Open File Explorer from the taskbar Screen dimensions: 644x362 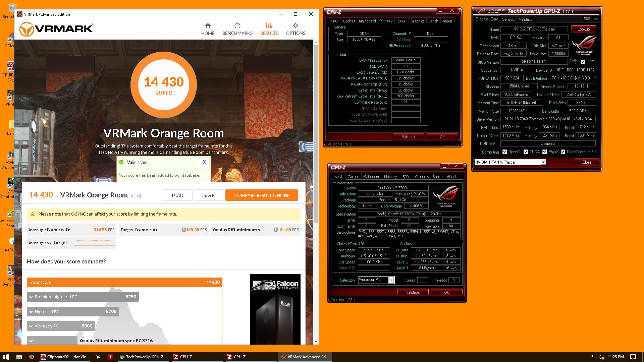click(19, 357)
